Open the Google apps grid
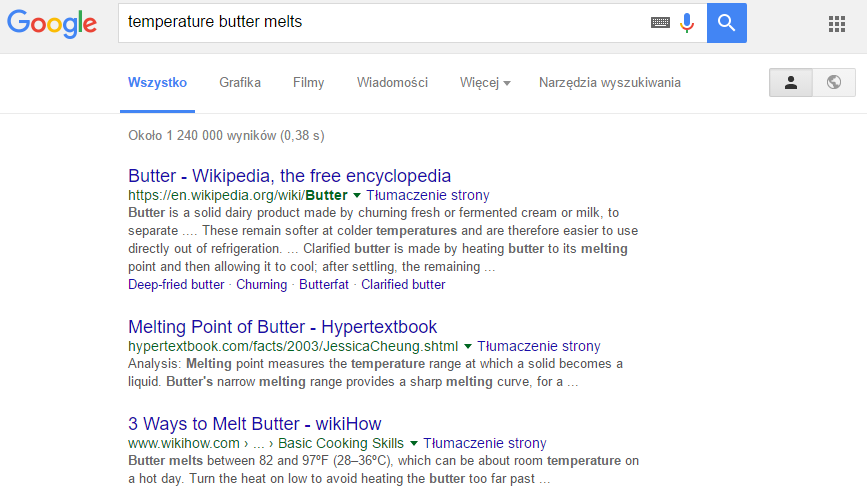 [837, 24]
